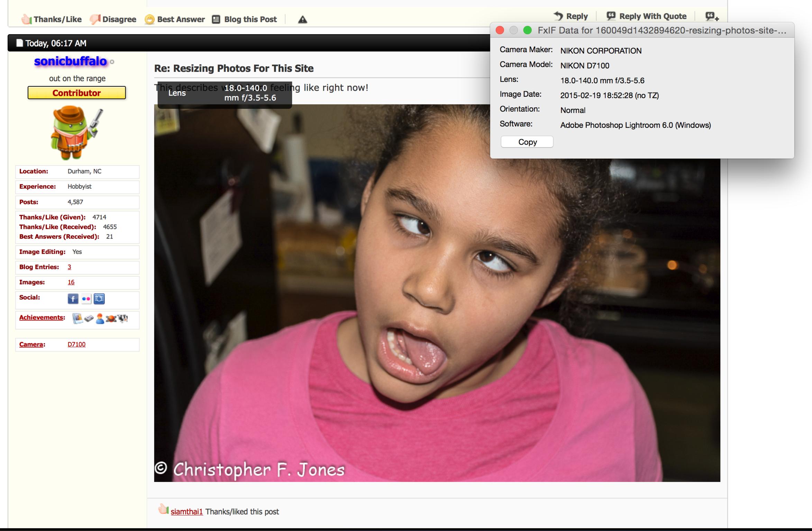This screenshot has width=812, height=531.
Task: Open the Images count link 16
Action: tap(71, 282)
